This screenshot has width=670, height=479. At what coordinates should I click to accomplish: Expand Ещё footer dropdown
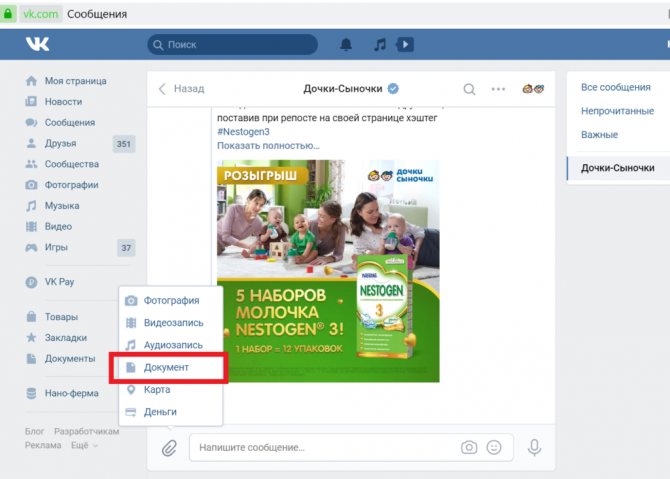pyautogui.click(x=84, y=445)
